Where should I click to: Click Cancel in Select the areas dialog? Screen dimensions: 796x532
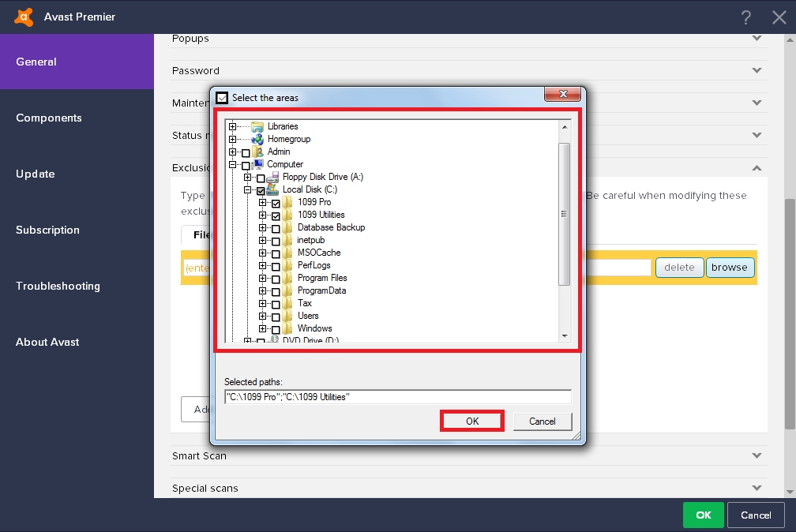(543, 421)
